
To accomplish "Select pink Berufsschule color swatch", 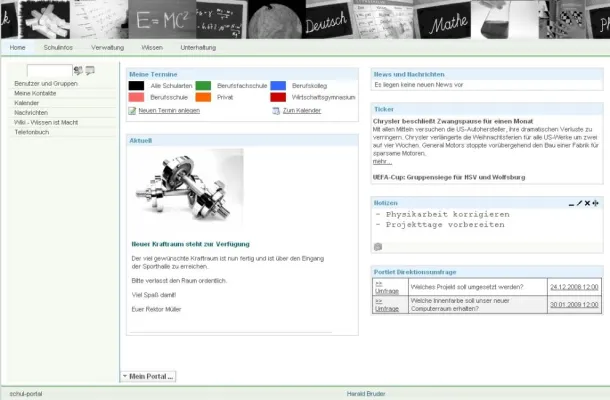I will (136, 97).
